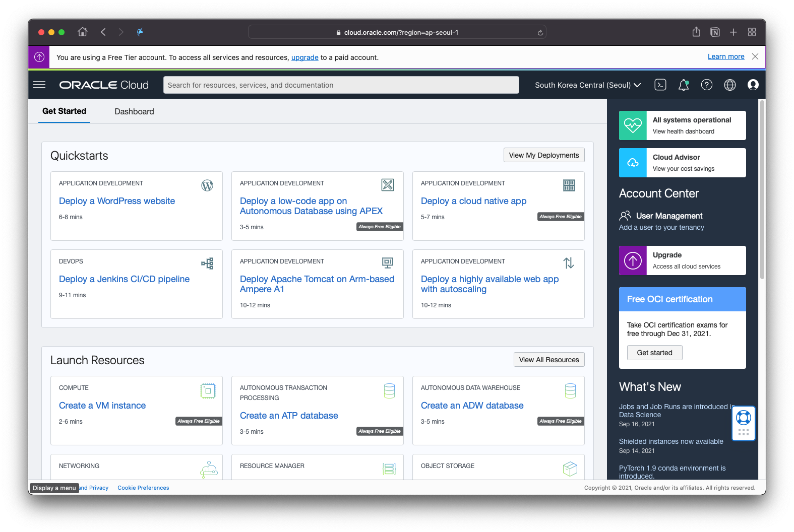Open Create a VM instance link
Viewport: 794px width, 532px height.
[x=102, y=406]
